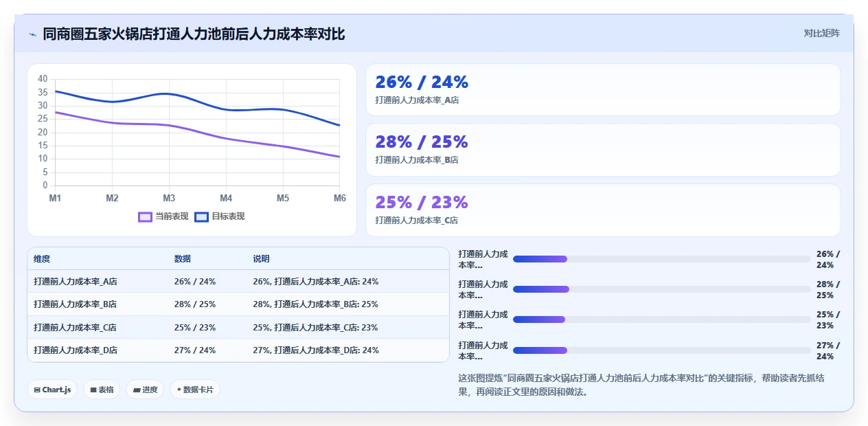This screenshot has width=868, height=426.
Task: Click the M6 label on the chart axis
Action: click(x=340, y=198)
